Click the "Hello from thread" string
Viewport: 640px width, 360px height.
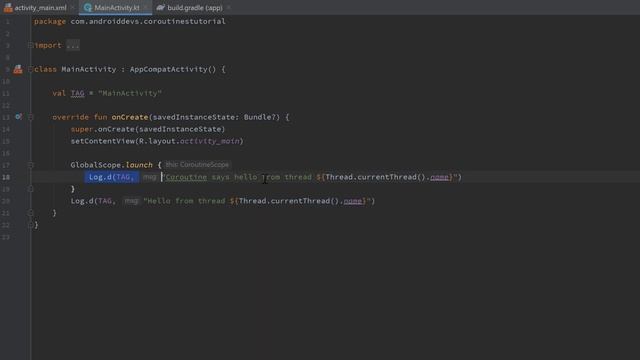184,201
